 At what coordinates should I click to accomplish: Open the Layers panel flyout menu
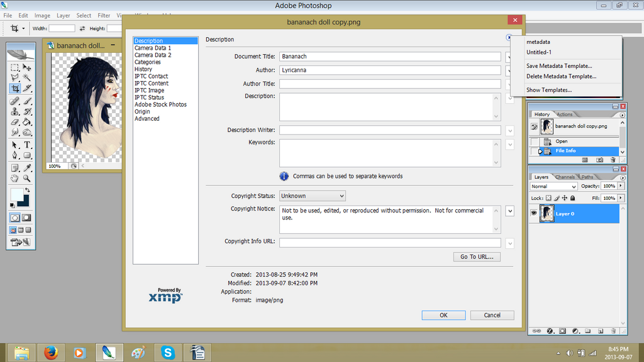pyautogui.click(x=623, y=178)
